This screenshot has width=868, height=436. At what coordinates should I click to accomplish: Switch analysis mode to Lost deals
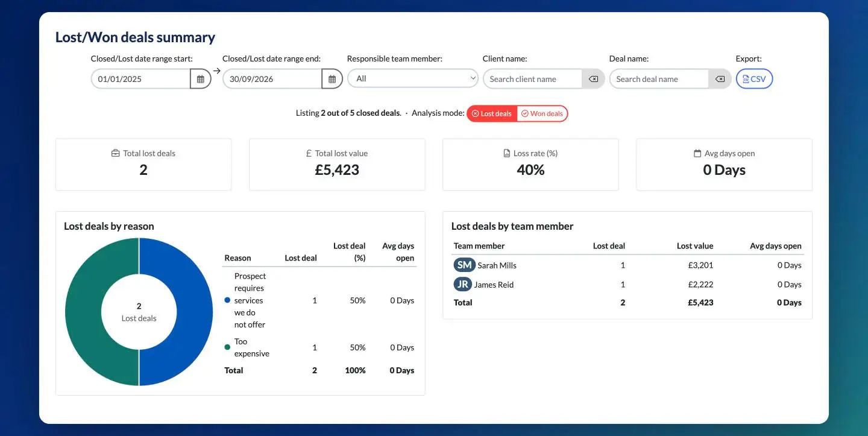[x=492, y=113]
